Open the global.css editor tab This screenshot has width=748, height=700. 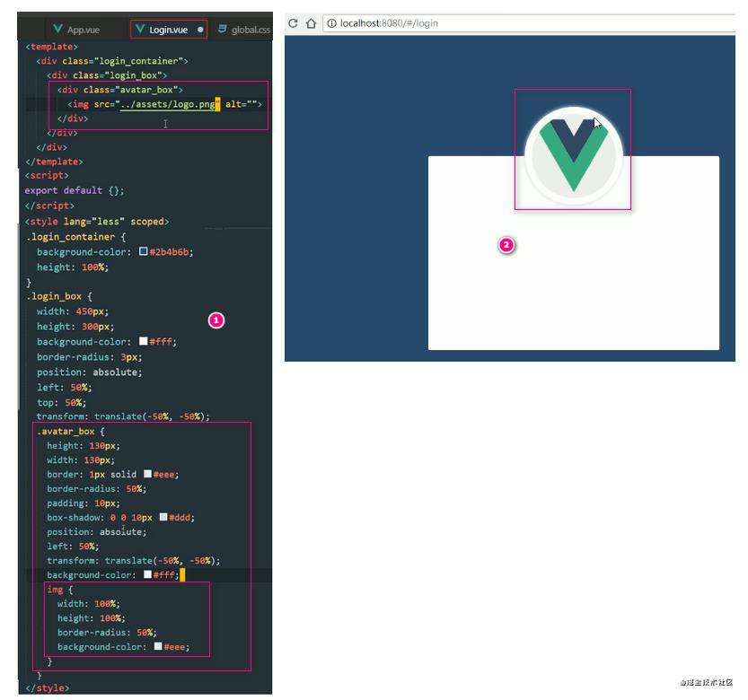[x=243, y=30]
